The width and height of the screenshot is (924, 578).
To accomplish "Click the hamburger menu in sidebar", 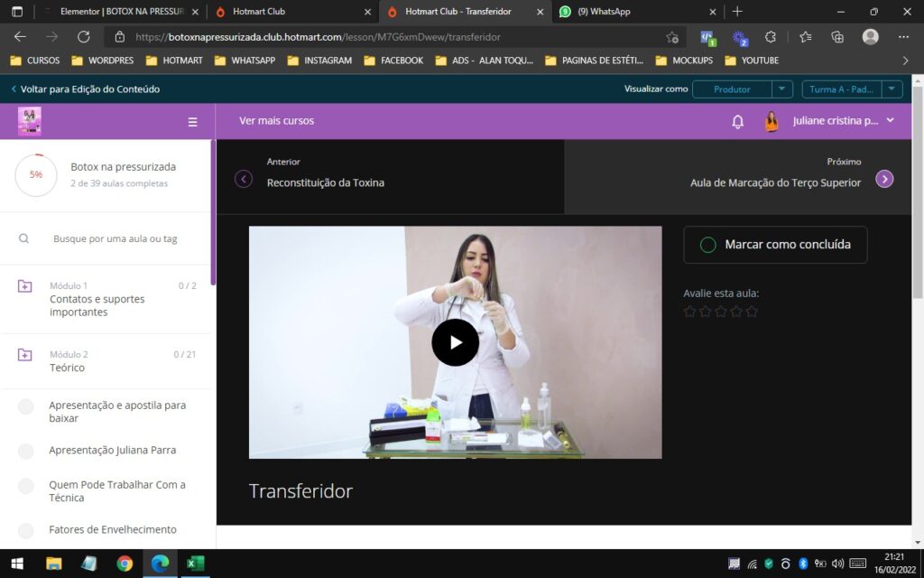I will (x=192, y=122).
